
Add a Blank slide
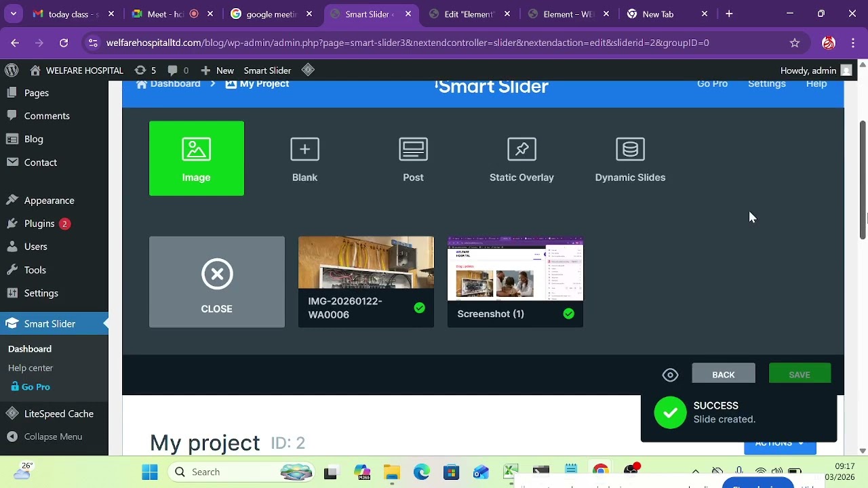click(304, 159)
